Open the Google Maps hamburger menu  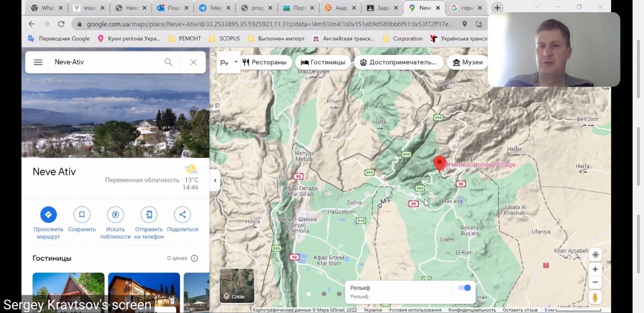pos(38,62)
